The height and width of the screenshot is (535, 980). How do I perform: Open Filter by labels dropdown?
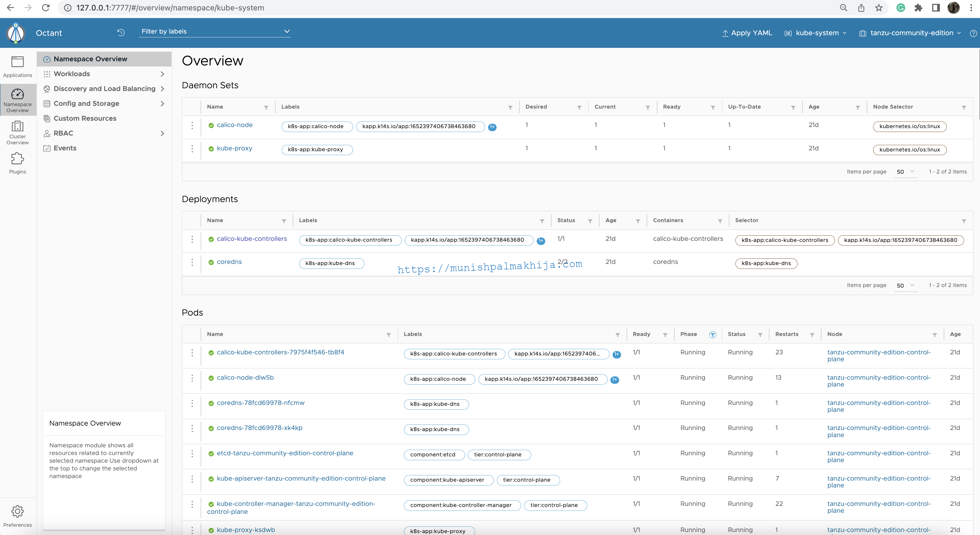click(215, 31)
